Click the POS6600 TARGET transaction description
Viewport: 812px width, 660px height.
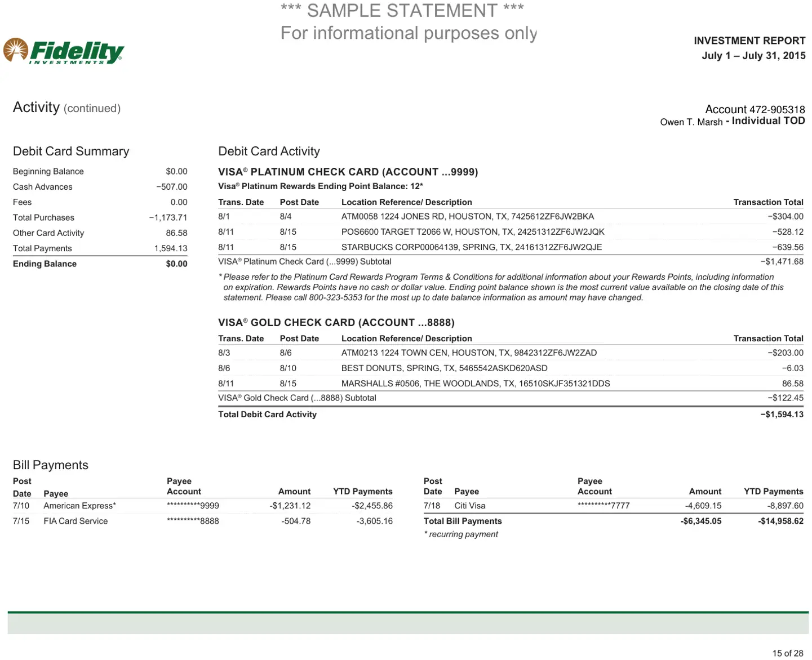pos(473,231)
